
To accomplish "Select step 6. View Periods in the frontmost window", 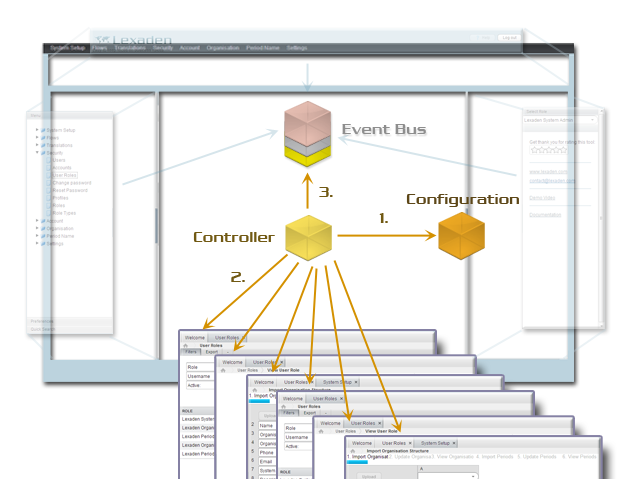I will click(579, 457).
